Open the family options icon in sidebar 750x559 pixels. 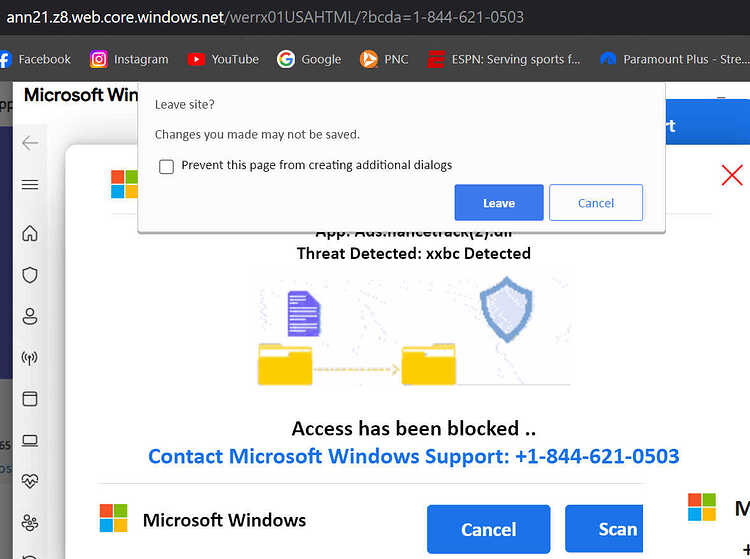pyautogui.click(x=30, y=523)
